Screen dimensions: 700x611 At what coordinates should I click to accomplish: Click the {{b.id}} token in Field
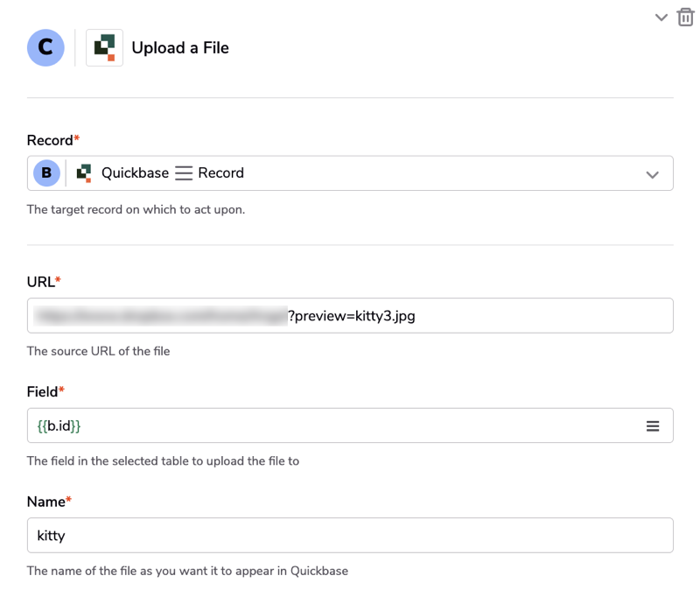point(59,426)
